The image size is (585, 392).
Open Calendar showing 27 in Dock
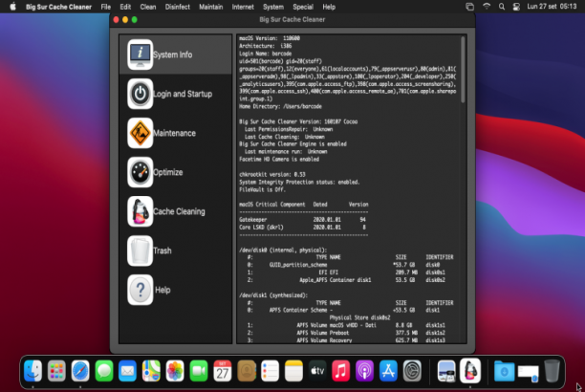click(223, 371)
